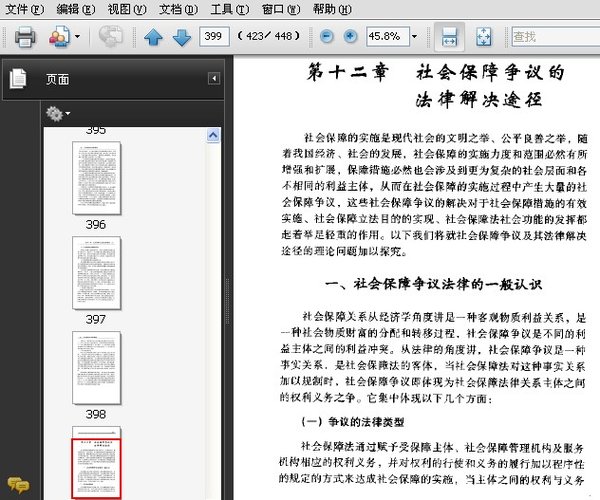Click the next page down arrow

tap(181, 37)
